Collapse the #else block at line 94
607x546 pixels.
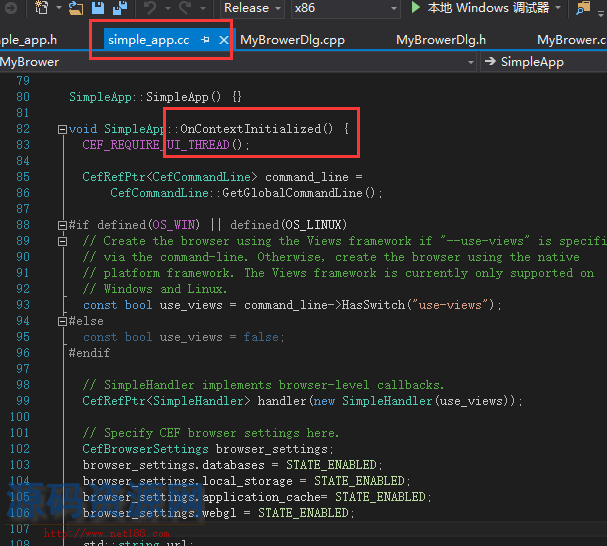62,321
